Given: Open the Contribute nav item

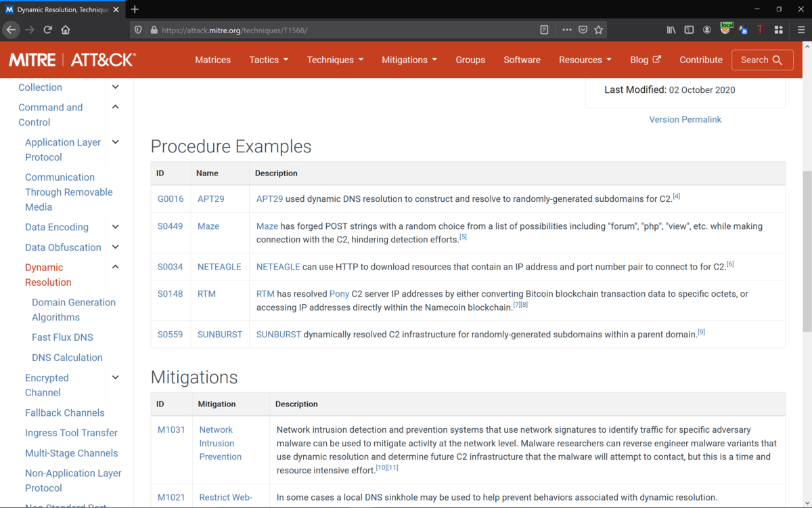Looking at the screenshot, I should [x=701, y=60].
